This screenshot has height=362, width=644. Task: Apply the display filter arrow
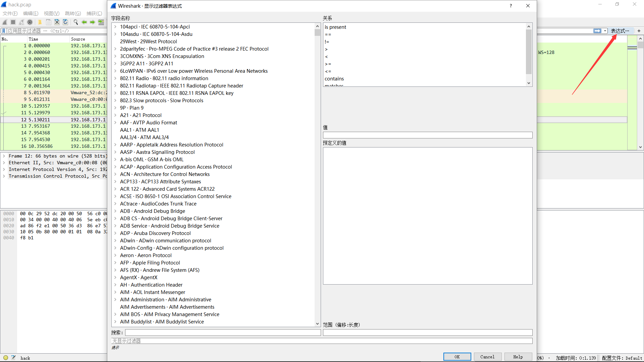598,31
